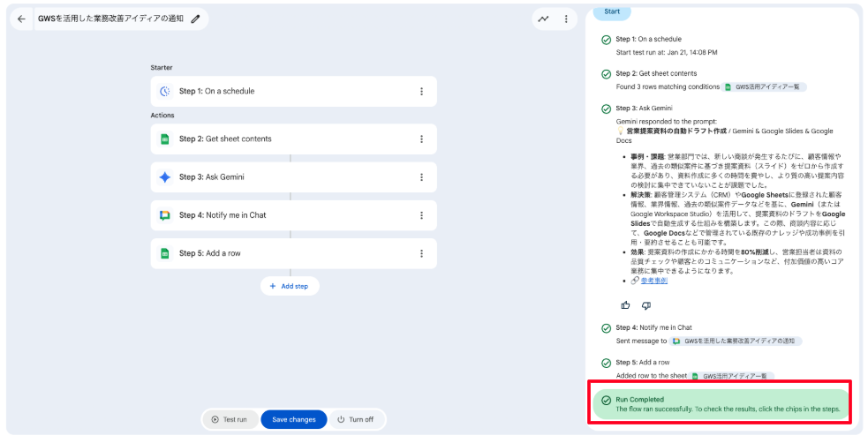Open the flow's three-dot overflow menu
868x443 pixels.
[x=566, y=19]
